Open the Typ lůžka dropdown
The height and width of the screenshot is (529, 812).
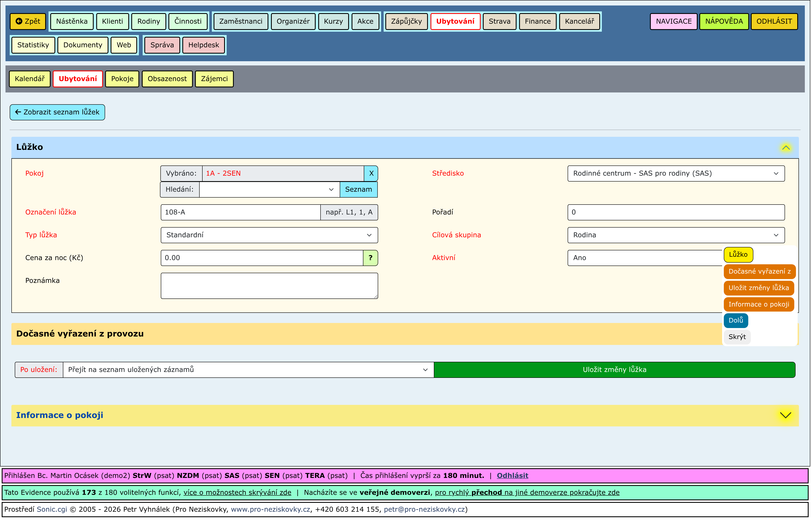click(x=269, y=235)
